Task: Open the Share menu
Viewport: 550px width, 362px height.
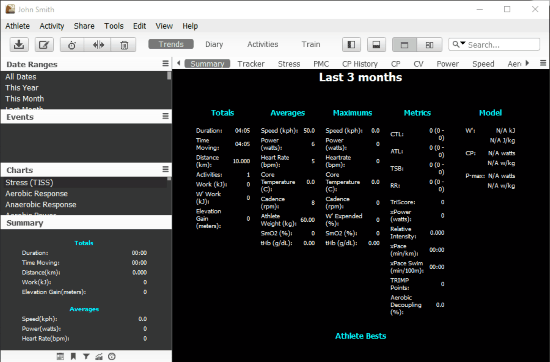Action: pyautogui.click(x=84, y=26)
